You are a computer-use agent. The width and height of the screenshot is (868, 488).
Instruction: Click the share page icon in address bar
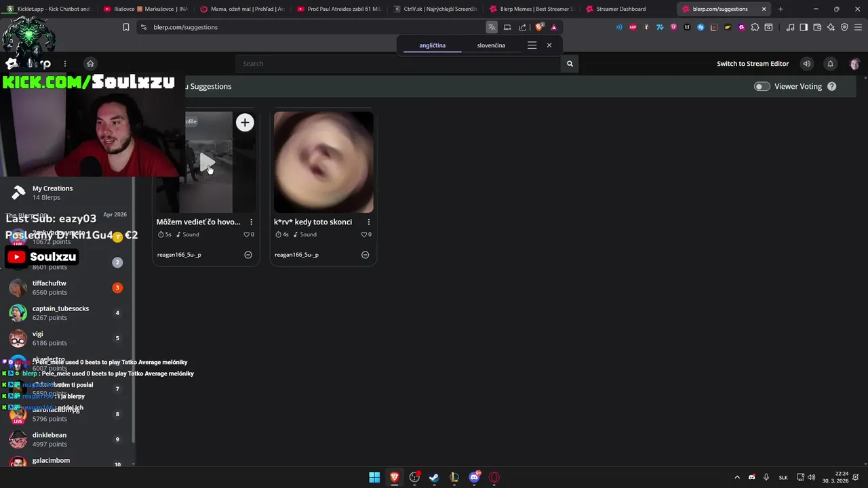pyautogui.click(x=523, y=27)
